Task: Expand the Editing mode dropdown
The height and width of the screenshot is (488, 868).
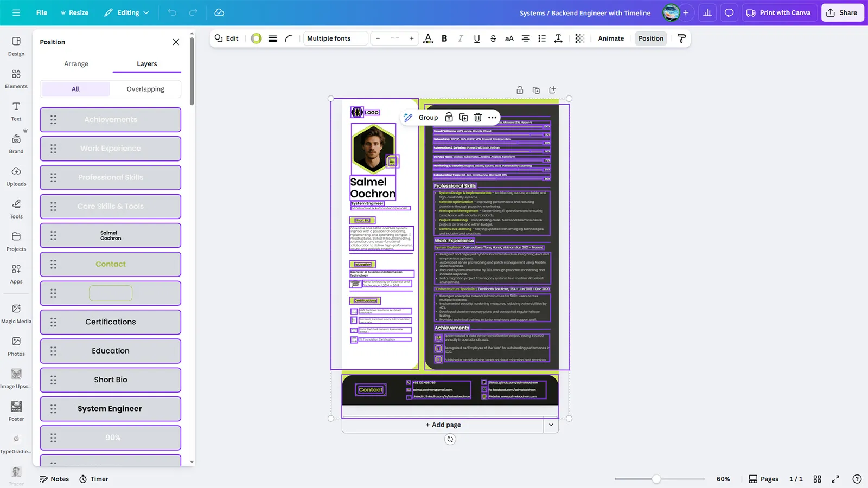Action: coord(126,13)
